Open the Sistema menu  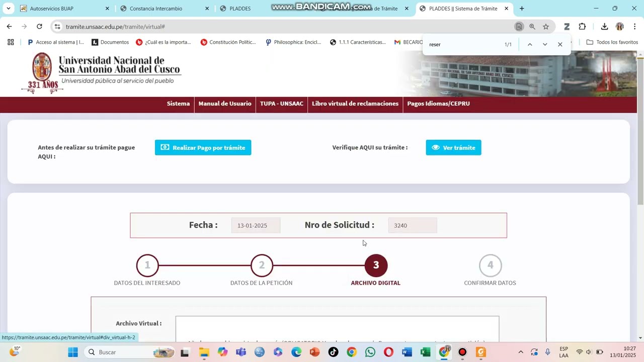coord(178,104)
